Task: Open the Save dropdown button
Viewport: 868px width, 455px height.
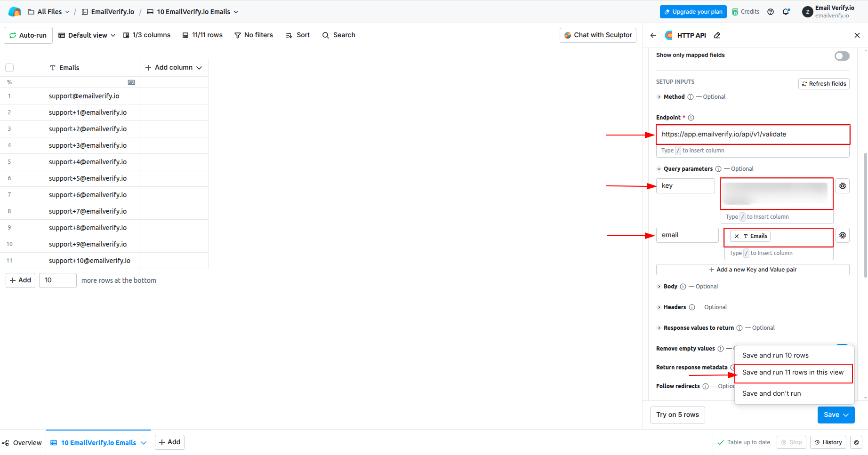Action: pyautogui.click(x=836, y=415)
